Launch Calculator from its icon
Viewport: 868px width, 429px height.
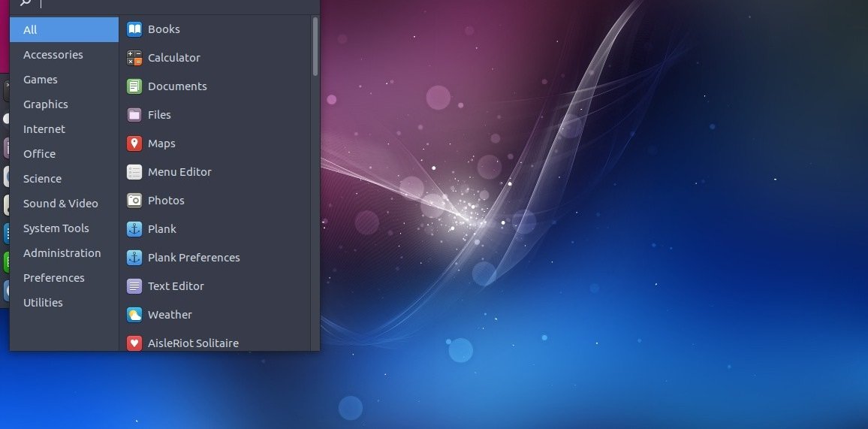tap(134, 58)
